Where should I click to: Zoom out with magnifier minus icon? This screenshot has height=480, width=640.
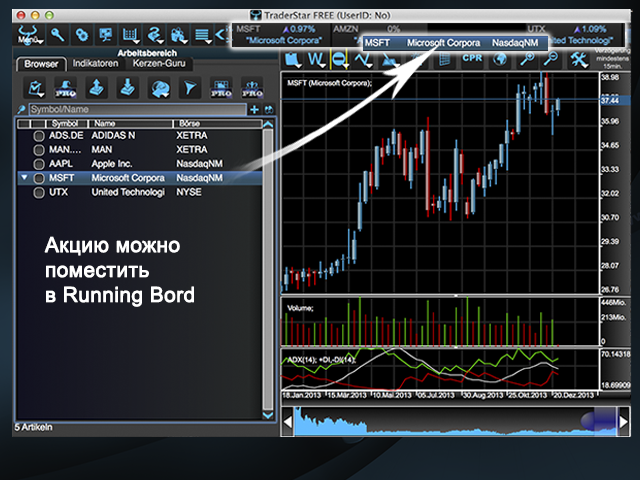tap(551, 60)
